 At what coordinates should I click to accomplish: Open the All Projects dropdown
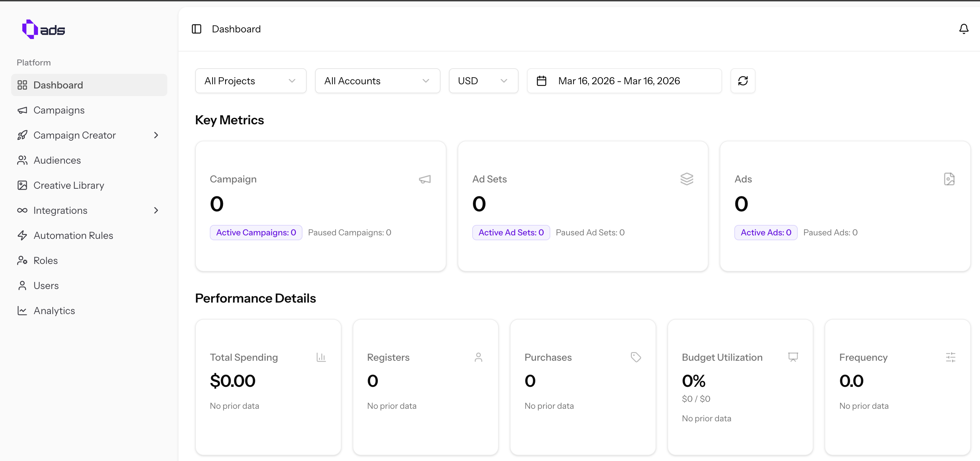pyautogui.click(x=250, y=80)
